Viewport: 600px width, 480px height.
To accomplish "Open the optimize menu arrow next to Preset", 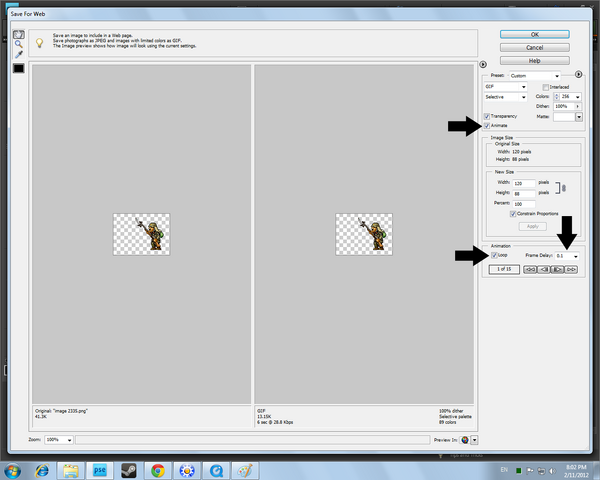I will coord(579,74).
